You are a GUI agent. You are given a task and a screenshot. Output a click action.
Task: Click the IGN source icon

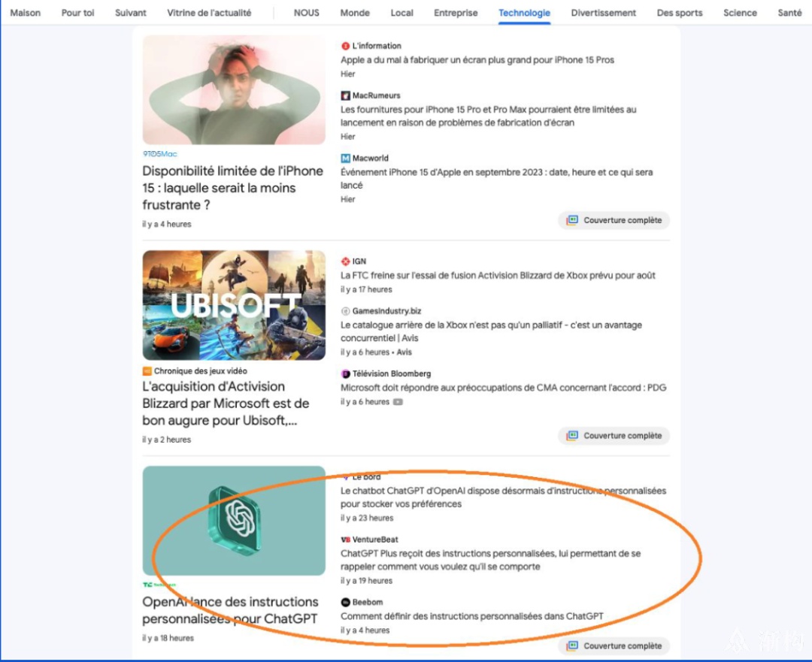tap(345, 261)
